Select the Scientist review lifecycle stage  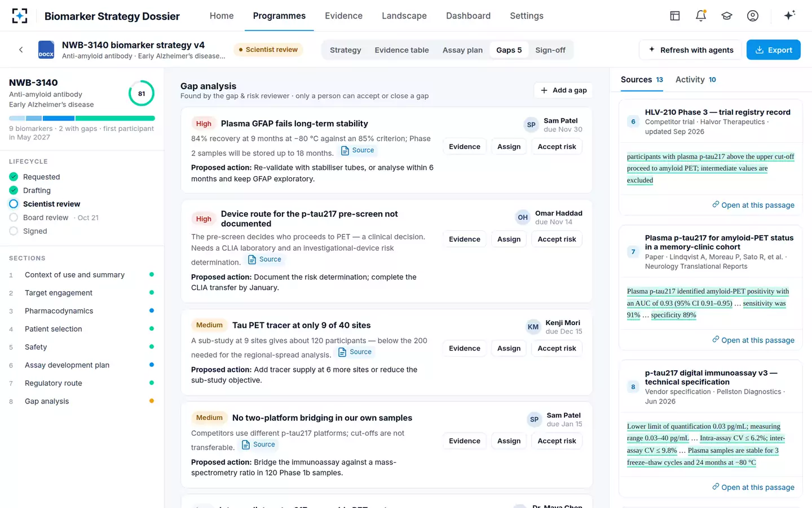click(45, 204)
